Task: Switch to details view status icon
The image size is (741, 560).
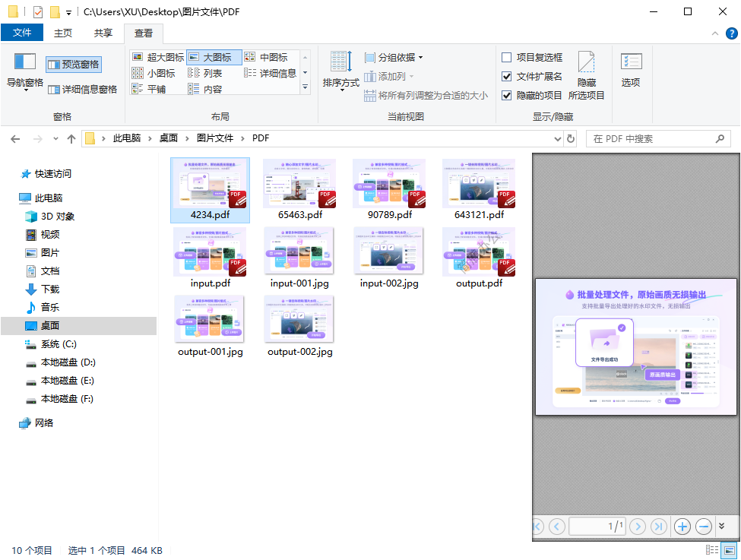Action: click(x=712, y=550)
